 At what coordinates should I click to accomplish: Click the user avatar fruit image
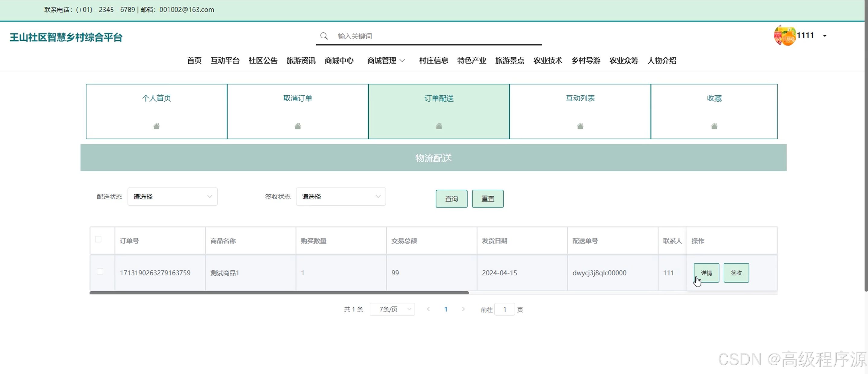click(x=784, y=36)
